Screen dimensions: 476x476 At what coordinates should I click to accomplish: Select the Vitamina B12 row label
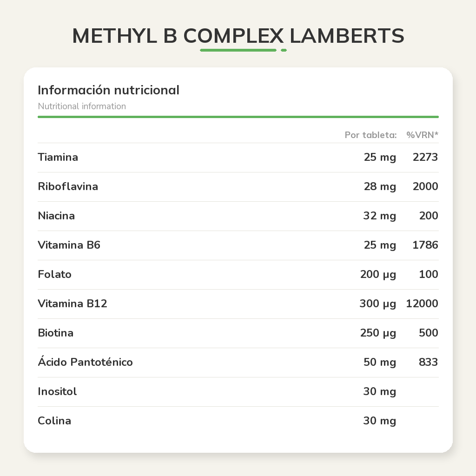coord(72,304)
